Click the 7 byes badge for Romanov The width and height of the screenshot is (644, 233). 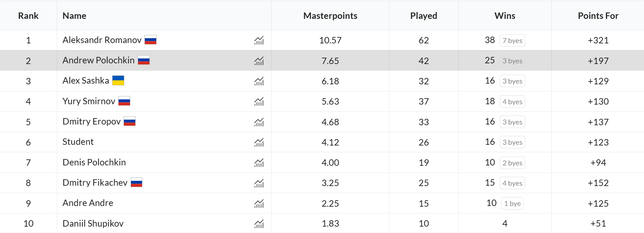tap(512, 41)
